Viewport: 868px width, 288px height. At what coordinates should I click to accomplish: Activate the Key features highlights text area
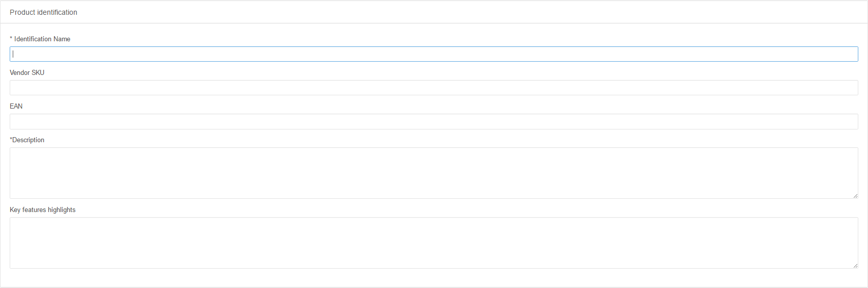pos(434,243)
